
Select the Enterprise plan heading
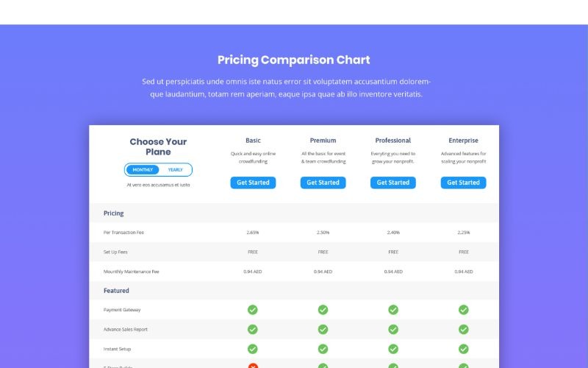pos(463,141)
